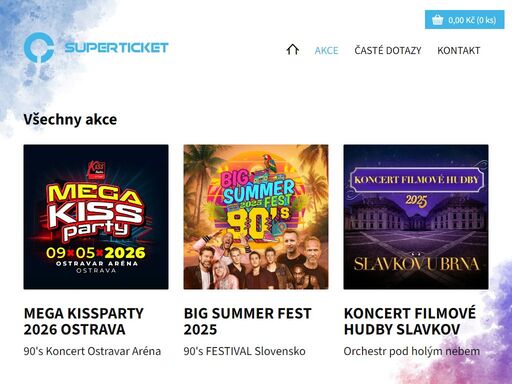Click the 90's FESTIVAL Slovensko subtitle
This screenshot has width=512, height=384.
(244, 351)
